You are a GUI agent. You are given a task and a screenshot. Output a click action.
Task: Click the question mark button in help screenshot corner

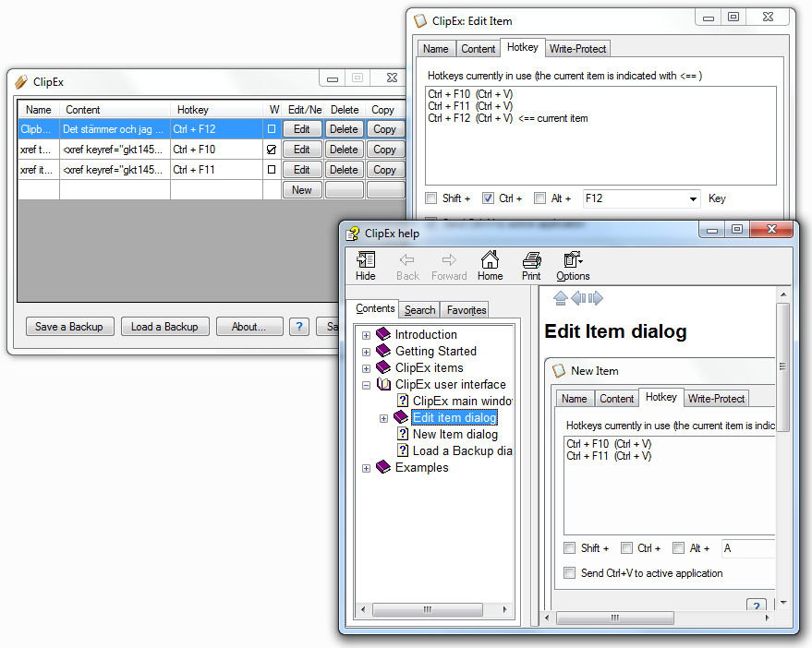click(757, 605)
